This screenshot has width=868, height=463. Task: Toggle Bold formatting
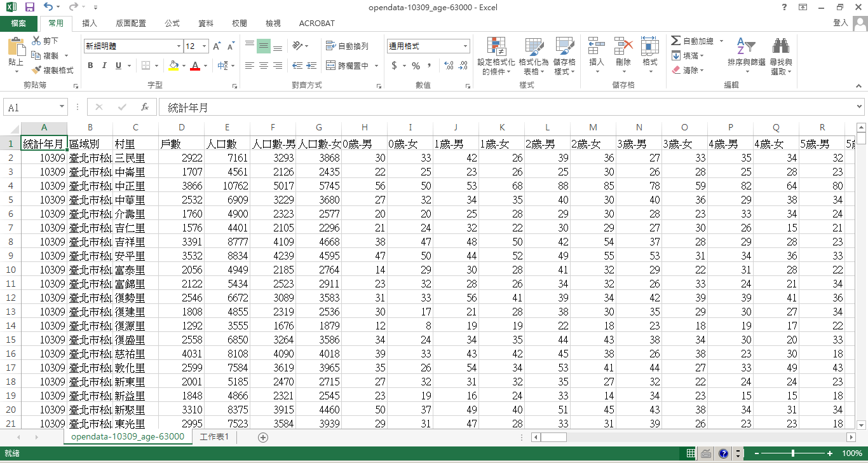(90, 66)
